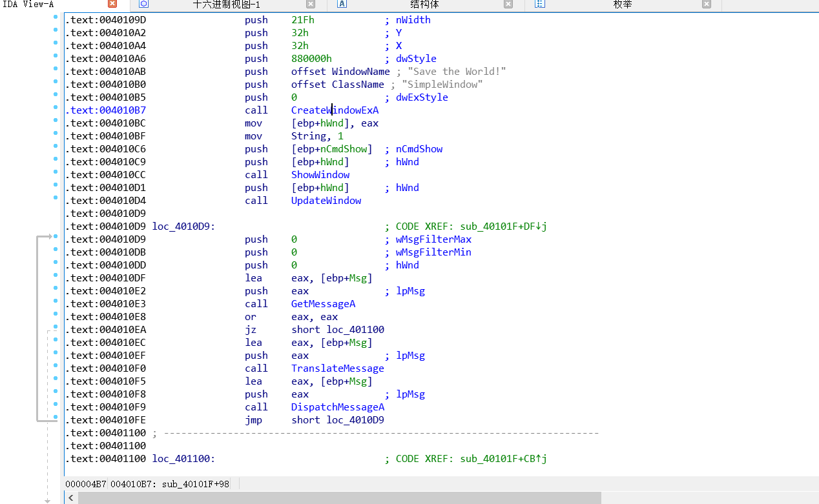Toggle breakpoint dot at address 004010A6
Image resolution: width=819 pixels, height=504 pixels.
pos(56,55)
